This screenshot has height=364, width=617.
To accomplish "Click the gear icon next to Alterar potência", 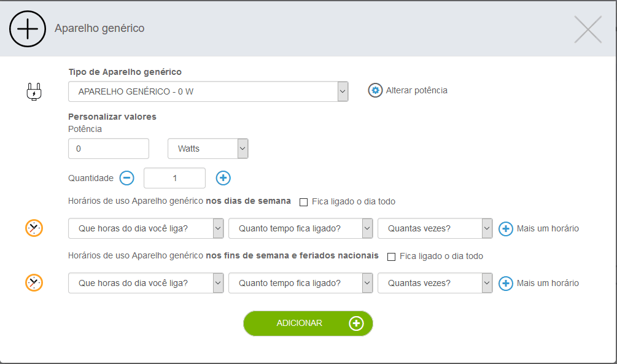I will click(374, 90).
